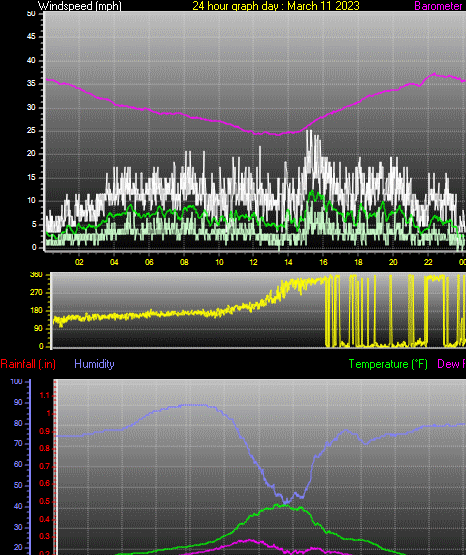
Task: Click the red 0.3 tick on the rainfall axis
Action: (45, 537)
